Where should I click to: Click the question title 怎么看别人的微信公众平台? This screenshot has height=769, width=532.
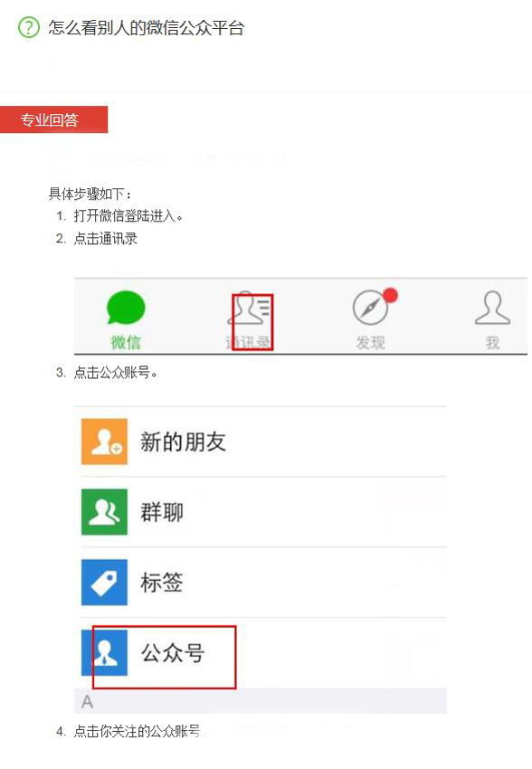click(146, 27)
